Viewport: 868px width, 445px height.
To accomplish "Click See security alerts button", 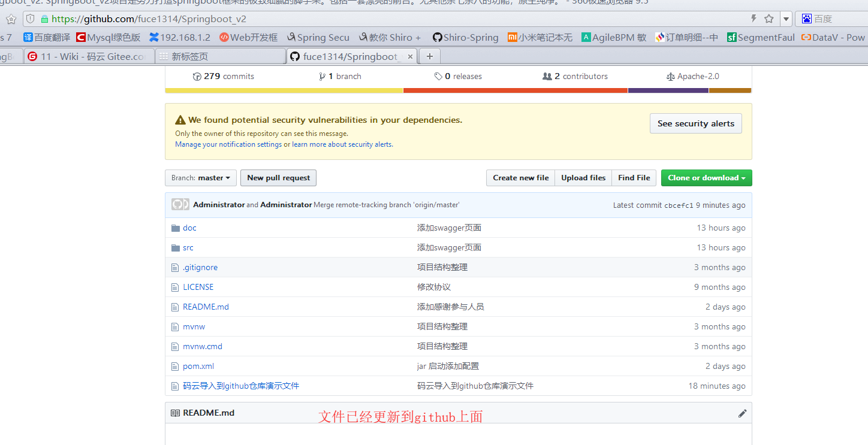I will coord(696,123).
